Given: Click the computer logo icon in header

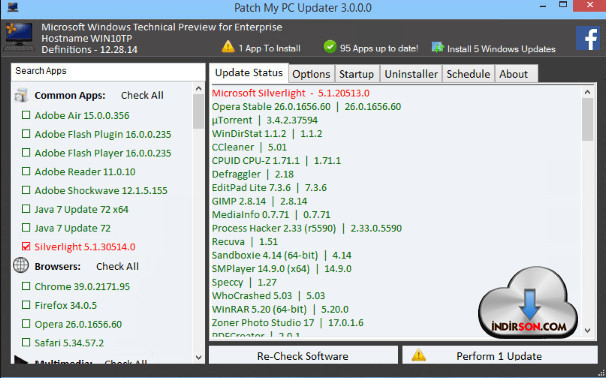Looking at the screenshot, I should 18,37.
